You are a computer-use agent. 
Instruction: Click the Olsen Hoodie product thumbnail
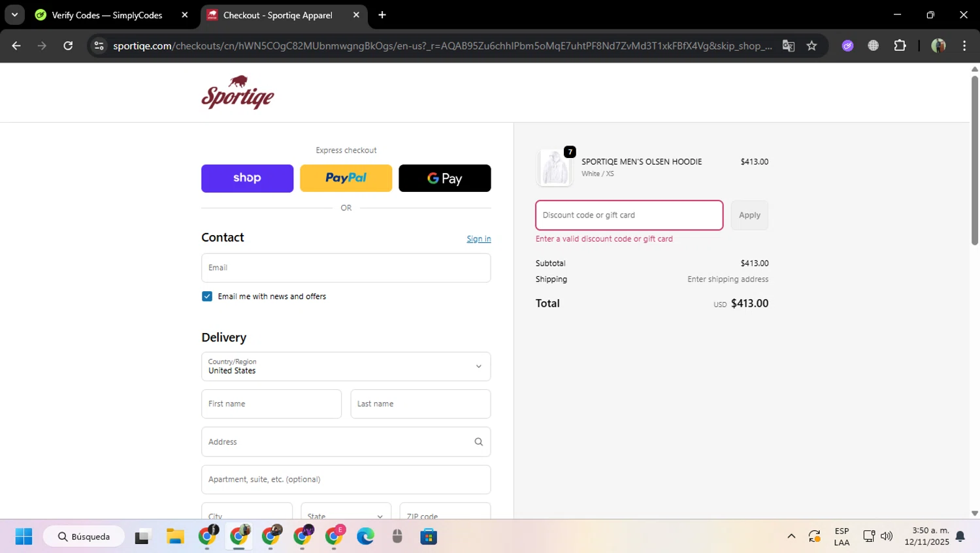pos(554,167)
